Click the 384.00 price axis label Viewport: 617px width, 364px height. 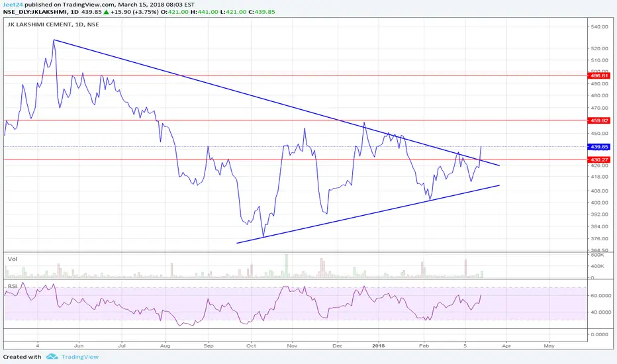(600, 226)
